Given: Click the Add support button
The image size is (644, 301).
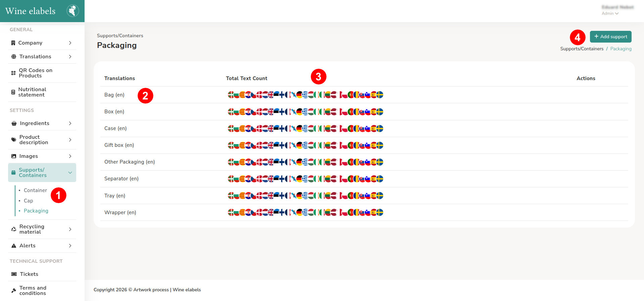Looking at the screenshot, I should point(610,37).
